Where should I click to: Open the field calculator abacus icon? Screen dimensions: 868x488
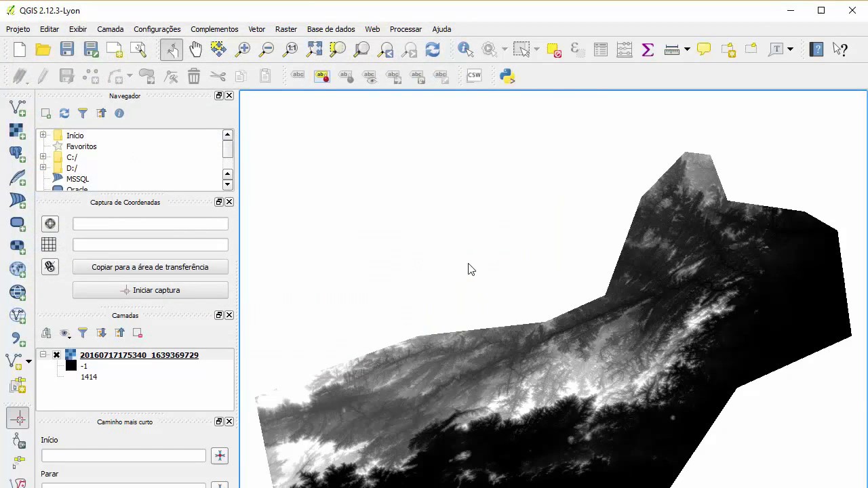point(625,49)
